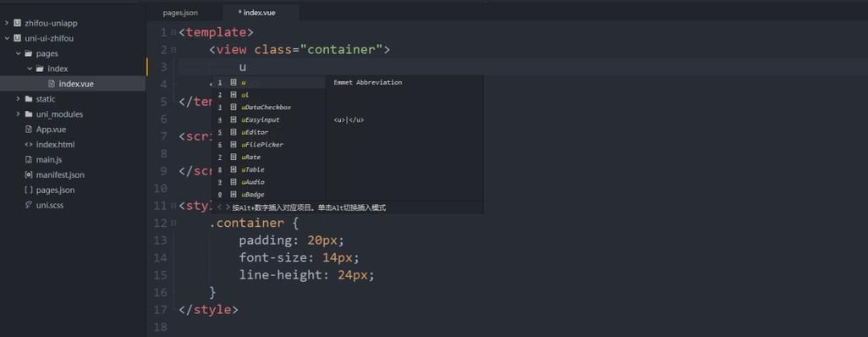The height and width of the screenshot is (337, 868).
Task: Open uni.scss stylesheet icon
Action: pos(29,205)
